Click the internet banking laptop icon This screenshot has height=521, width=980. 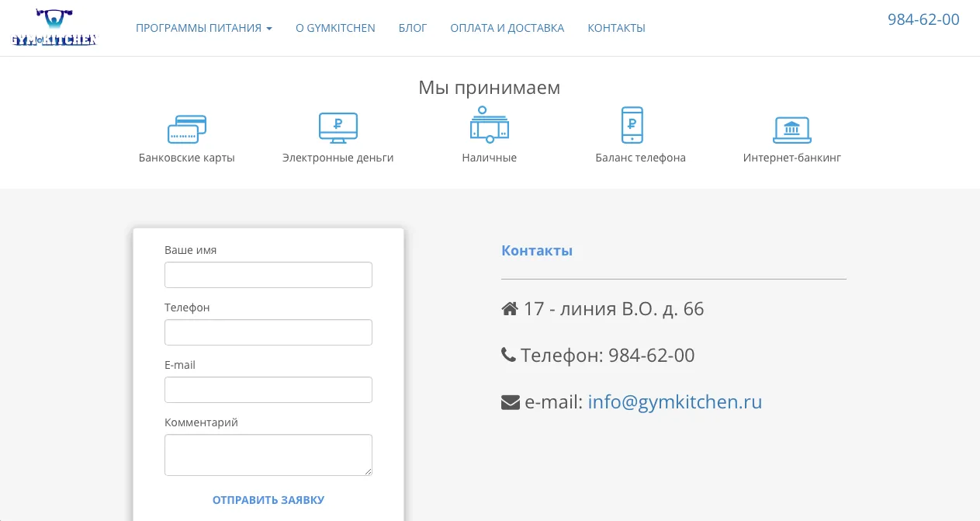792,130
